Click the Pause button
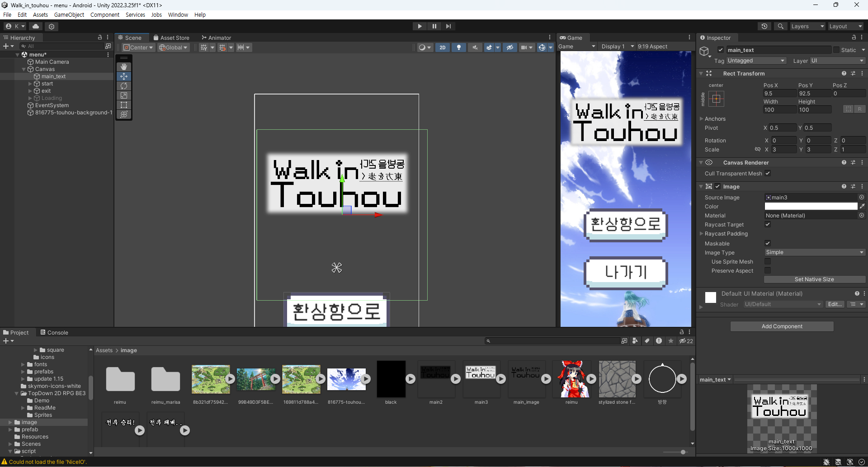Viewport: 868px width, 467px height. point(434,26)
